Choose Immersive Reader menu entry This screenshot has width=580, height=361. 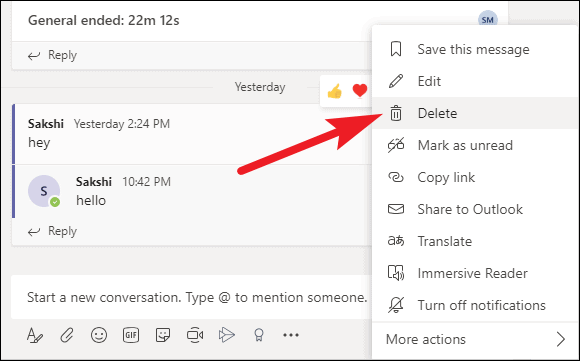tap(476, 273)
